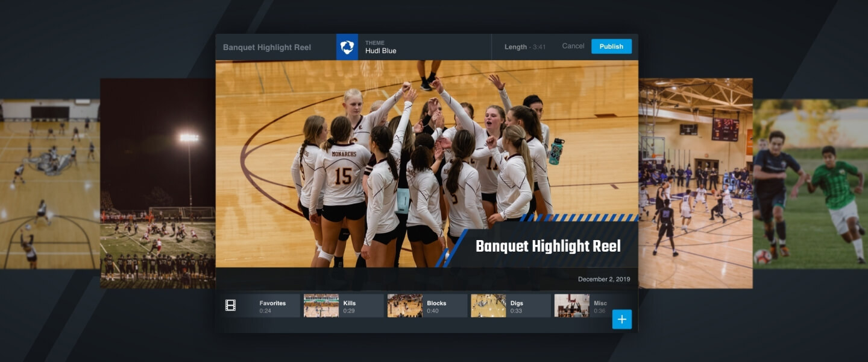Image resolution: width=868 pixels, height=362 pixels.
Task: Click the Publish button
Action: (611, 46)
